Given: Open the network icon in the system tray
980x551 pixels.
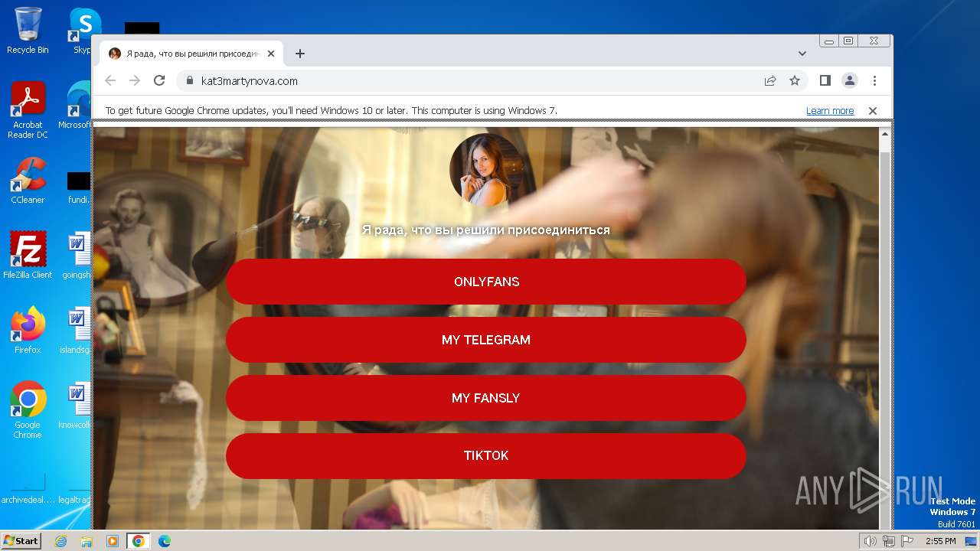Looking at the screenshot, I should [x=888, y=541].
